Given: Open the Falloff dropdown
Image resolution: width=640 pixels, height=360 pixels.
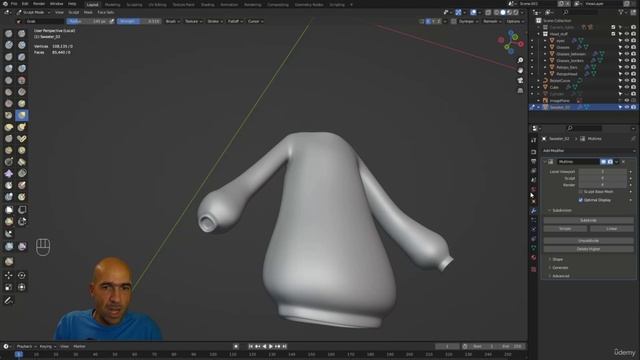Looking at the screenshot, I should click(x=235, y=21).
